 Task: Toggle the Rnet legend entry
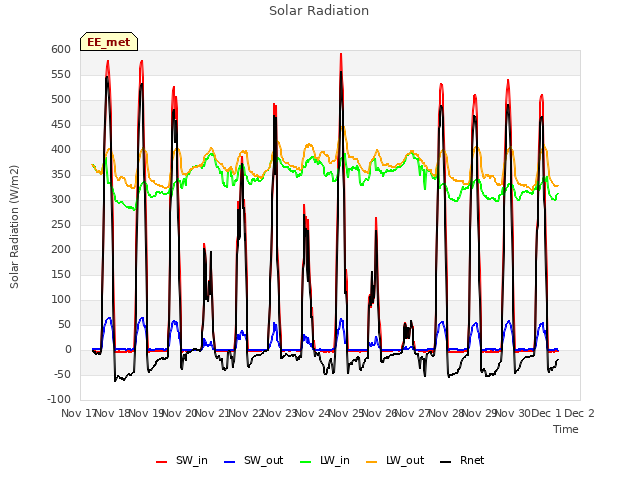click(462, 460)
